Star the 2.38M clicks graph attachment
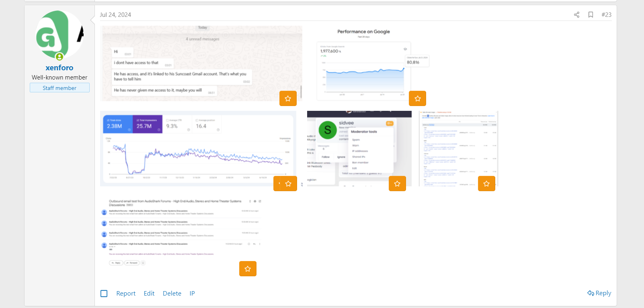Screen dimensions: 644x308 tap(288, 184)
